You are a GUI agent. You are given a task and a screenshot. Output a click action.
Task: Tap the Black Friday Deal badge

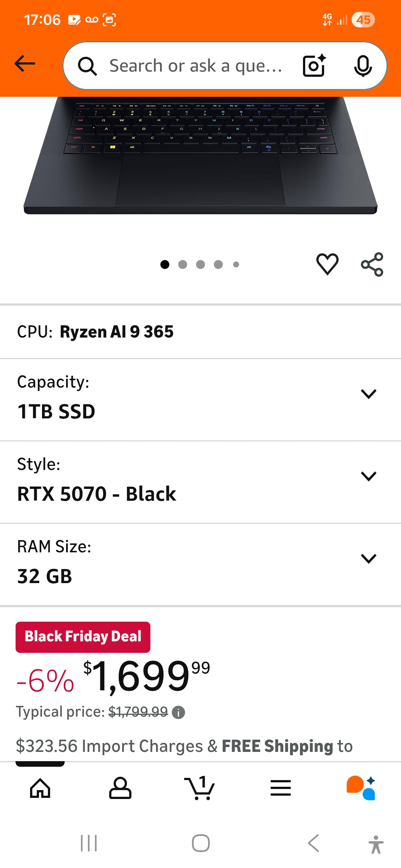pyautogui.click(x=83, y=637)
